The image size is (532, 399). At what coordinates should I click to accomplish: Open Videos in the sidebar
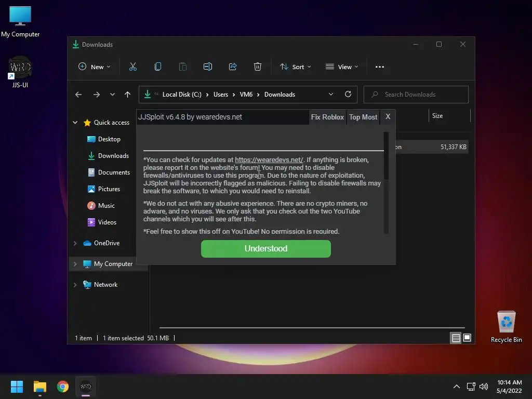(102, 222)
